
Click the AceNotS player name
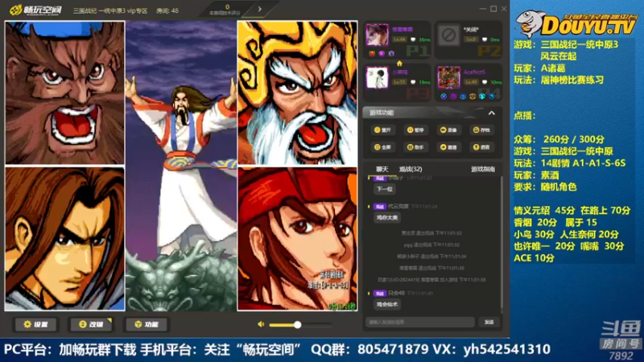pyautogui.click(x=474, y=72)
